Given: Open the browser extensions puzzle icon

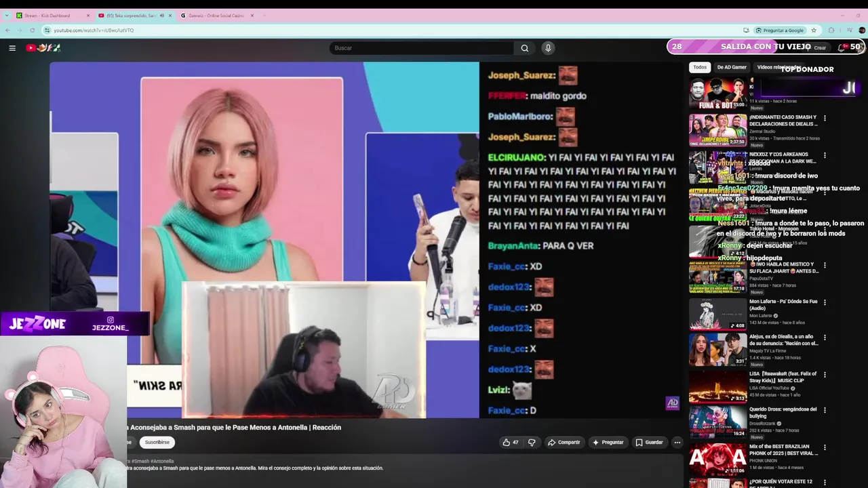Looking at the screenshot, I should tap(831, 30).
